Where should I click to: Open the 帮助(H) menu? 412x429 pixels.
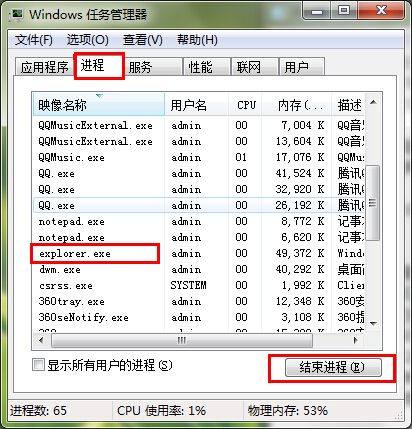(197, 40)
